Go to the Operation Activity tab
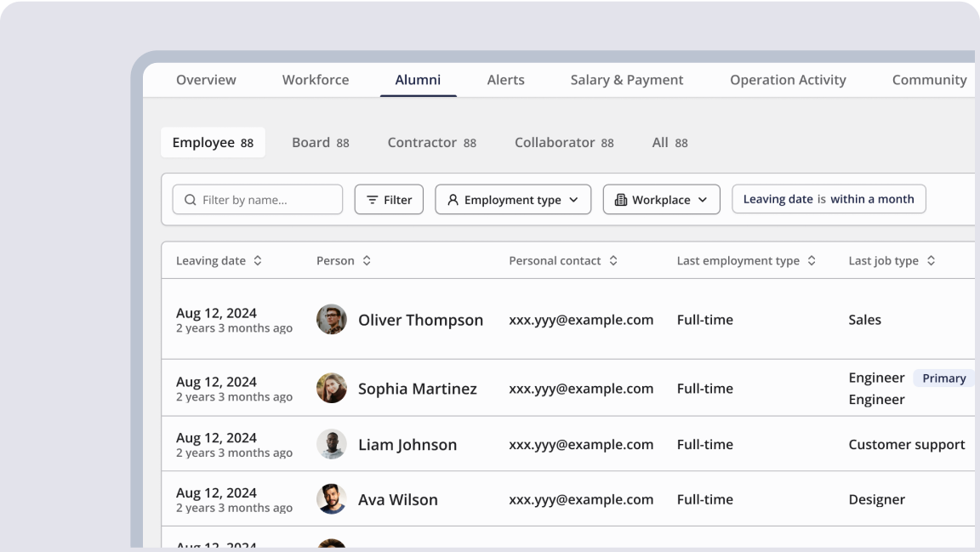 point(788,80)
